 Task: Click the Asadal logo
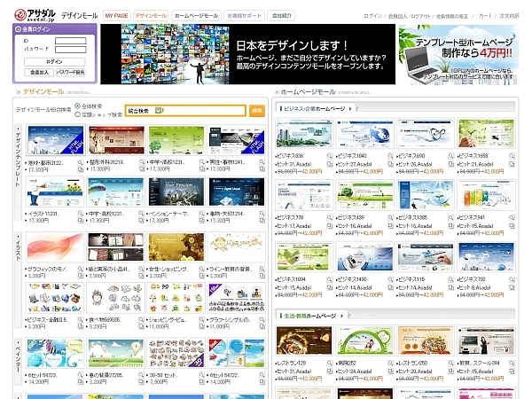(33, 14)
